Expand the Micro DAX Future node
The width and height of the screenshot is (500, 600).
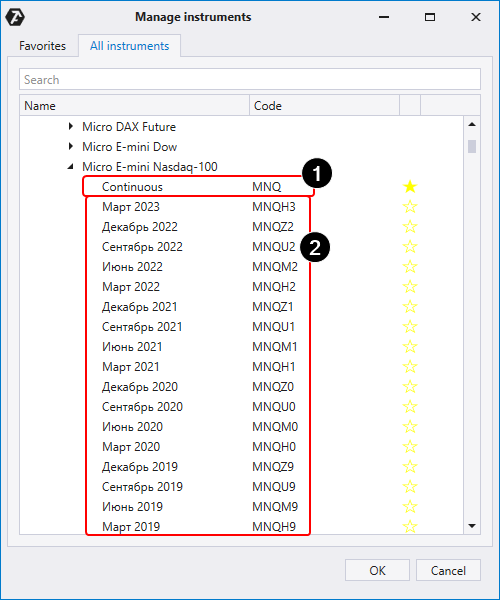[x=70, y=126]
